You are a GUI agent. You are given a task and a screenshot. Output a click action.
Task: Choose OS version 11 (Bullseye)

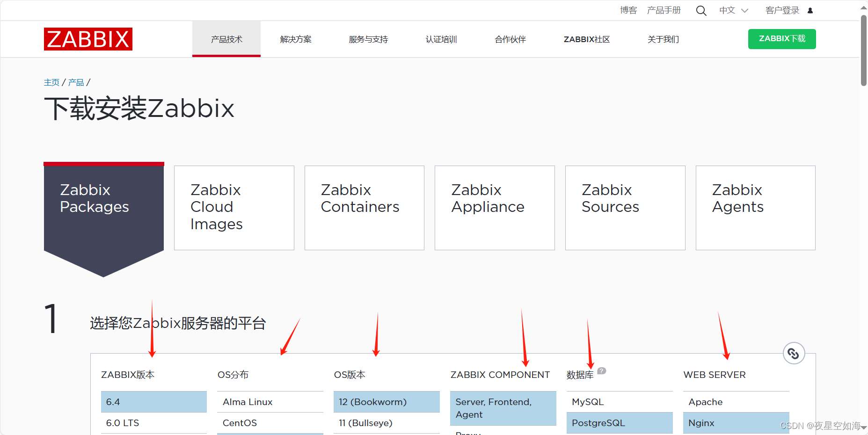click(x=387, y=423)
